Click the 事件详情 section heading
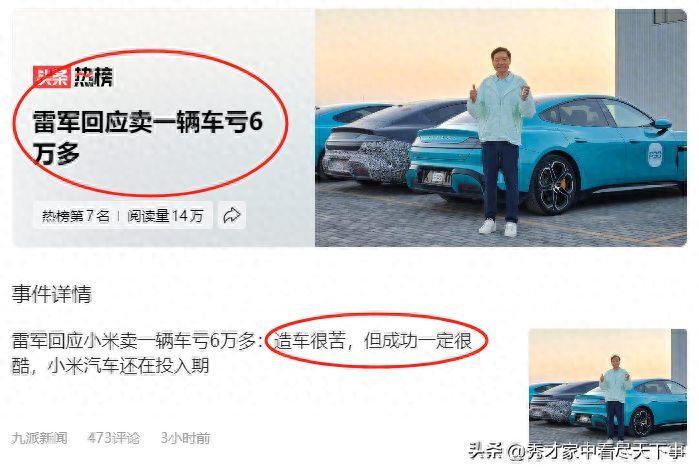The image size is (699, 473). tap(52, 294)
